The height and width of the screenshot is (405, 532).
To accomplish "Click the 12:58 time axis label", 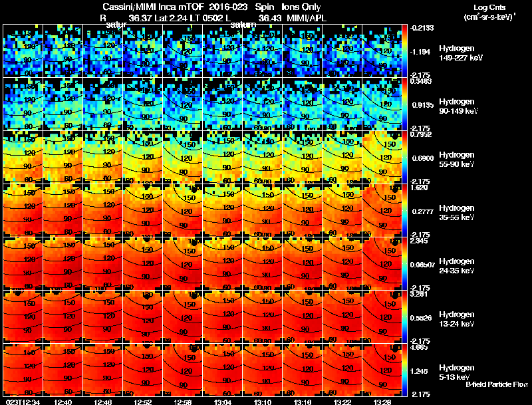I will coord(183,402).
